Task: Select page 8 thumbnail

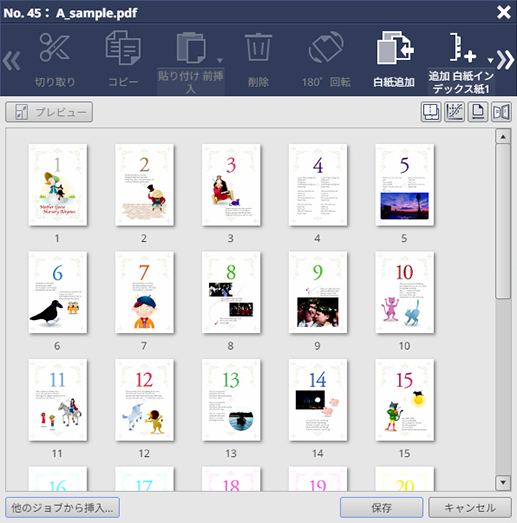Action: [231, 292]
